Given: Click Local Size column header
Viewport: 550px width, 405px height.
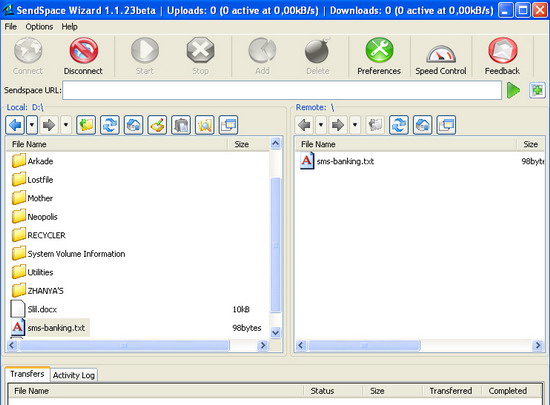Looking at the screenshot, I should 249,144.
